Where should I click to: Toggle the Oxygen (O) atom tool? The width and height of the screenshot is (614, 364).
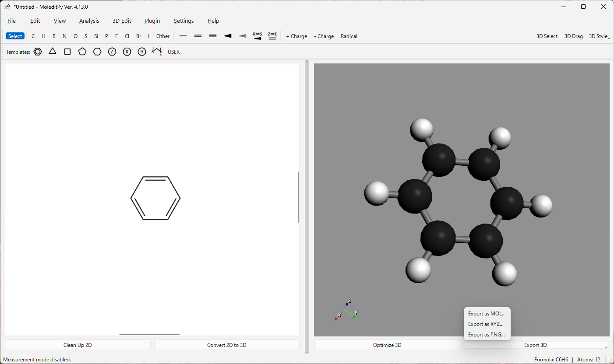[x=75, y=36]
